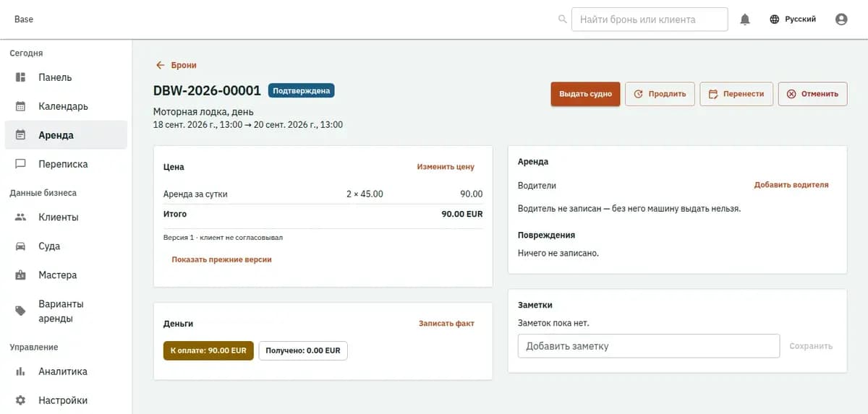This screenshot has height=414, width=868.
Task: Click booking number DBW-2026-00001
Action: coord(207,91)
